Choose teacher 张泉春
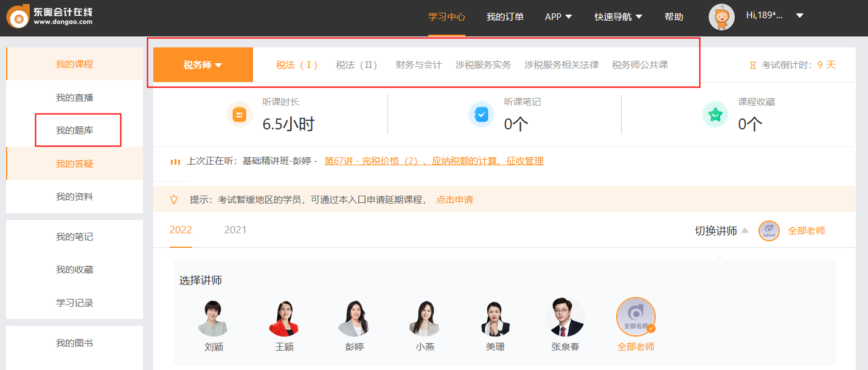The image size is (868, 370). pos(565,318)
